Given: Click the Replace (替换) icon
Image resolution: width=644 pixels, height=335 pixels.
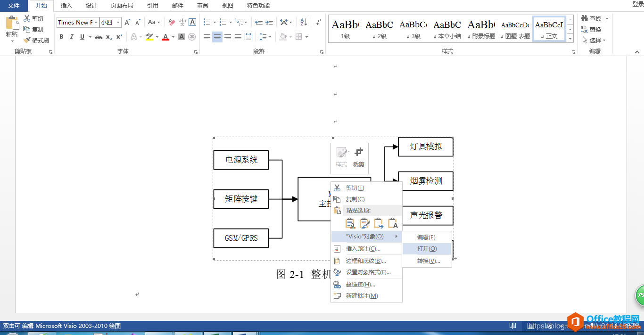Looking at the screenshot, I should [585, 29].
